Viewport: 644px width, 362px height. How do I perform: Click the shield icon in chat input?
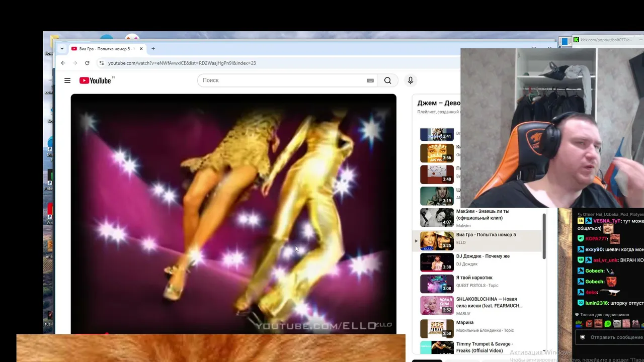pos(583,337)
